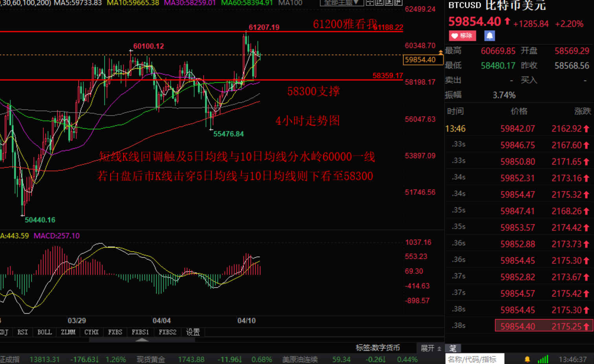Click the 58300支撑 annotation text
This screenshot has height=364, width=594.
[x=313, y=91]
